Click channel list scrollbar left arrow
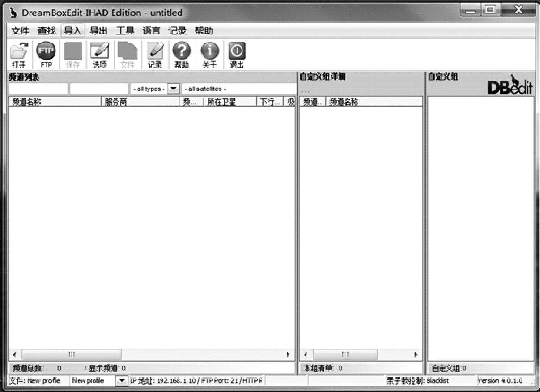This screenshot has width=540, height=392. click(14, 354)
